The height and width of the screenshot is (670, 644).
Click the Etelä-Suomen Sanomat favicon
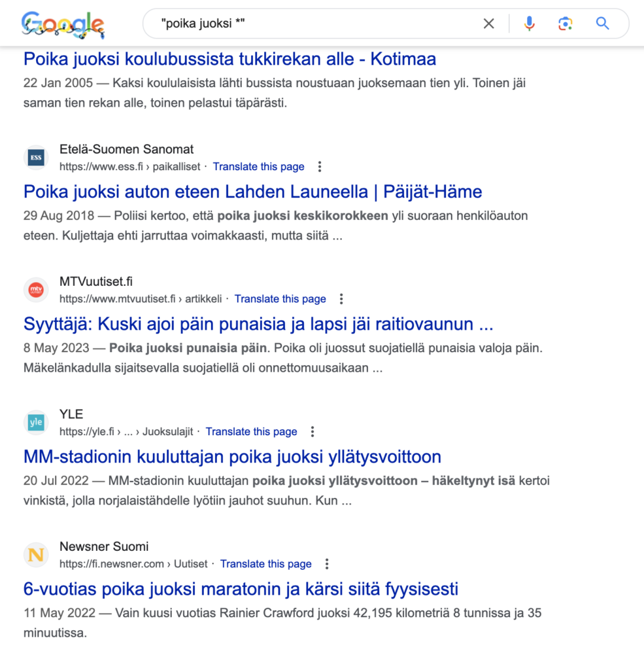point(36,158)
